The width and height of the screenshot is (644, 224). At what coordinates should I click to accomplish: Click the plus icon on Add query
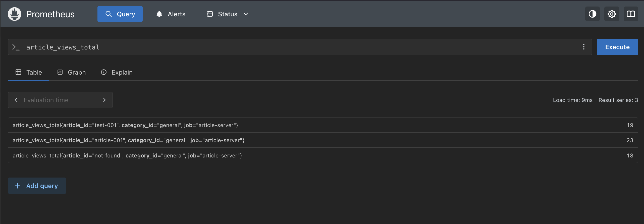(18, 186)
